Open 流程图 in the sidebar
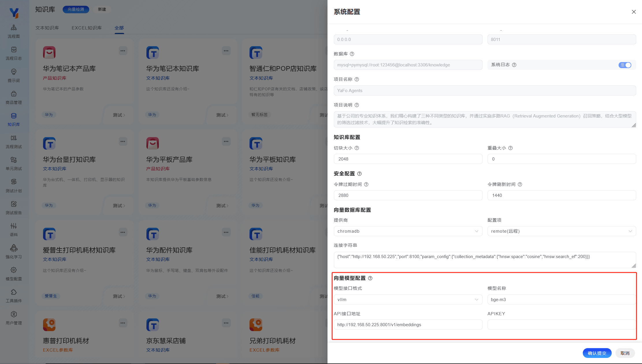The height and width of the screenshot is (364, 642). (x=14, y=31)
